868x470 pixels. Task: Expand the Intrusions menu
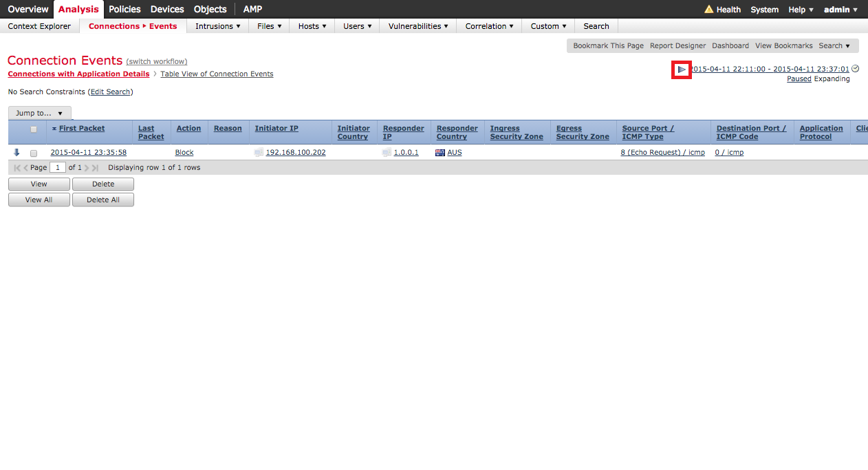point(217,26)
